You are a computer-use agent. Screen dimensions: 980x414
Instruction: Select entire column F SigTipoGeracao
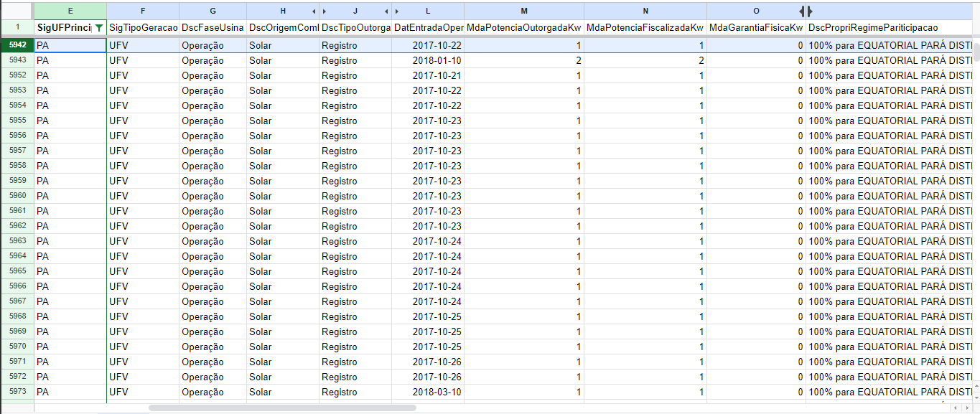pyautogui.click(x=142, y=11)
